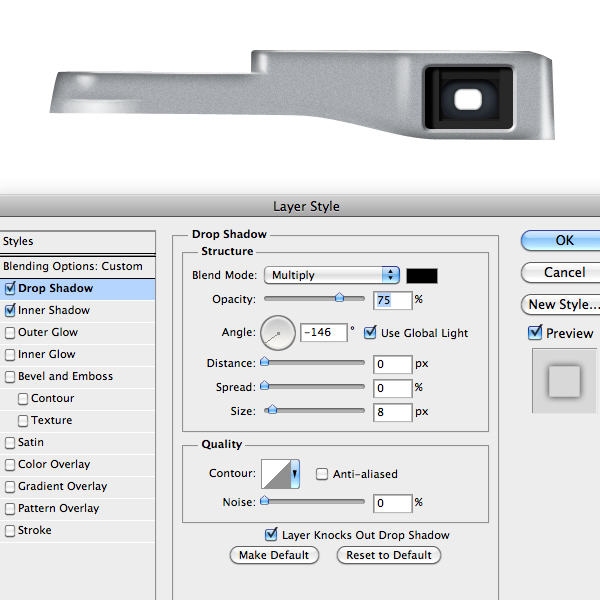Enable Gradient Overlay checkbox
Image resolution: width=600 pixels, height=600 pixels.
[10, 487]
